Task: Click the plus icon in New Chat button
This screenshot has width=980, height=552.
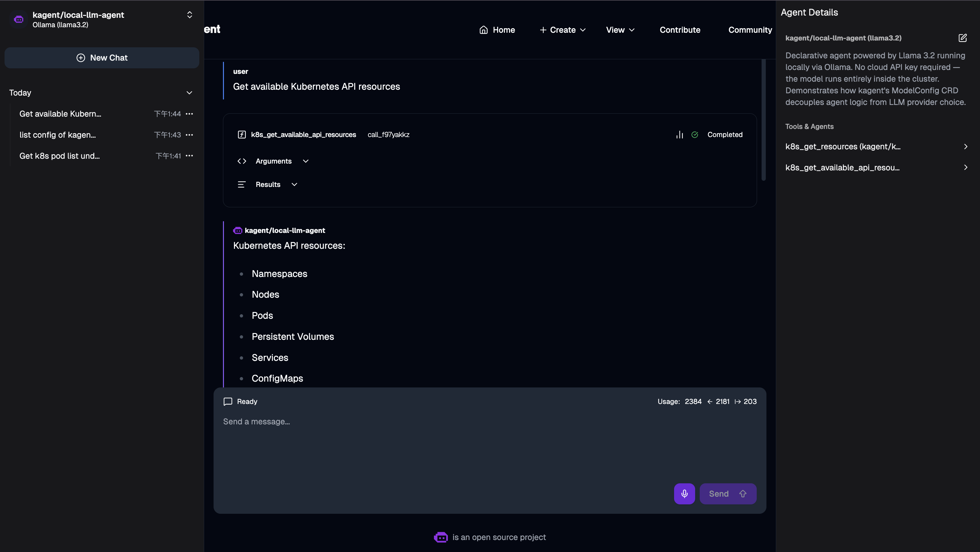Action: point(81,58)
